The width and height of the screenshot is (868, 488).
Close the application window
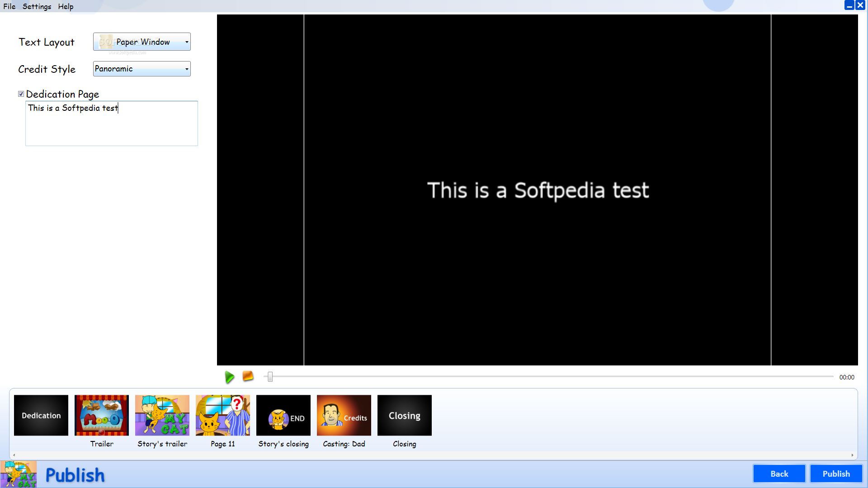click(x=860, y=5)
